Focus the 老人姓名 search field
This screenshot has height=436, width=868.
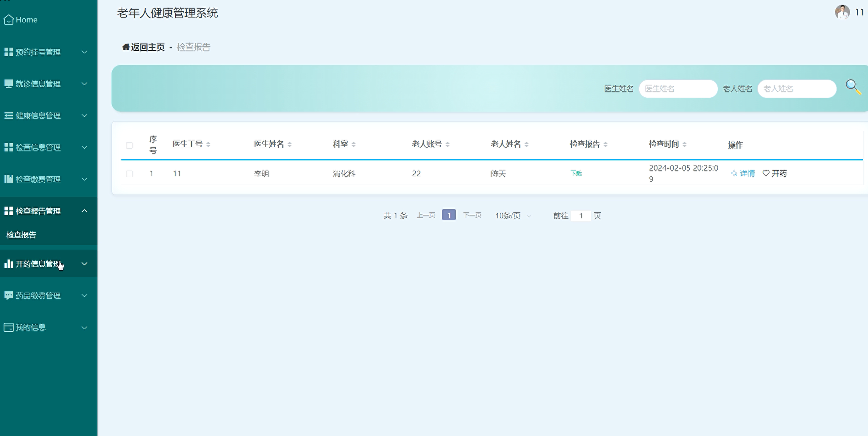pos(797,89)
